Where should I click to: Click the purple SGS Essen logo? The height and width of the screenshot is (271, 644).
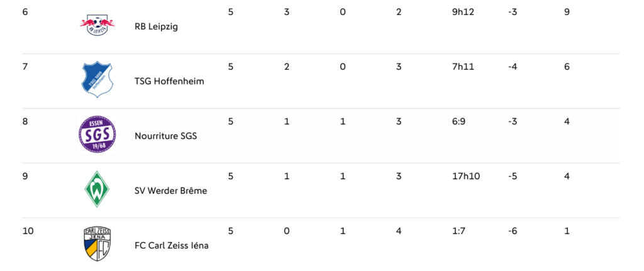point(97,135)
